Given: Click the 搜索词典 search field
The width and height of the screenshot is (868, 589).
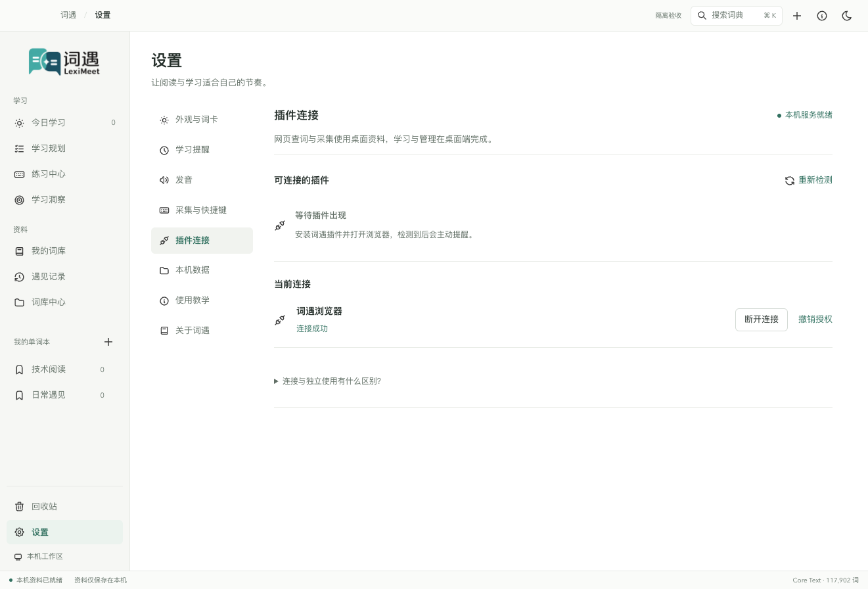Looking at the screenshot, I should [x=736, y=15].
